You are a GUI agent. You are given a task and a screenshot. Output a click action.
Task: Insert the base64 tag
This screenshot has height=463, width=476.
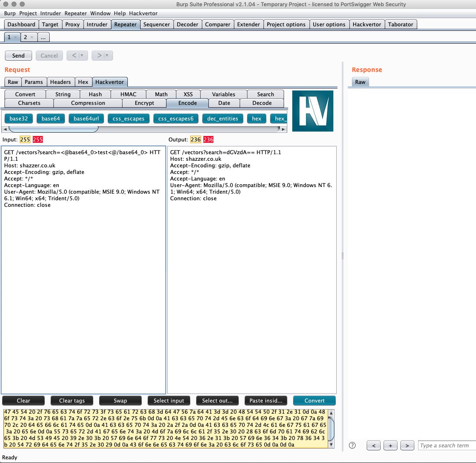pyautogui.click(x=51, y=119)
